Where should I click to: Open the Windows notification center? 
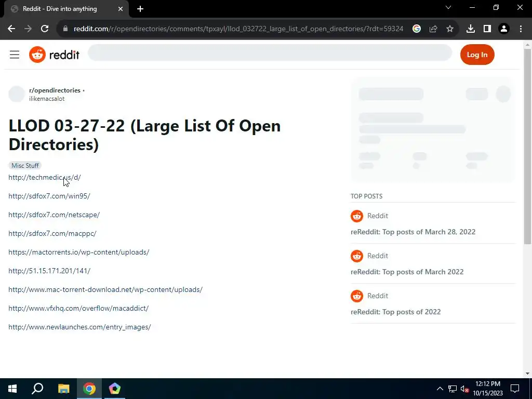[x=515, y=389]
